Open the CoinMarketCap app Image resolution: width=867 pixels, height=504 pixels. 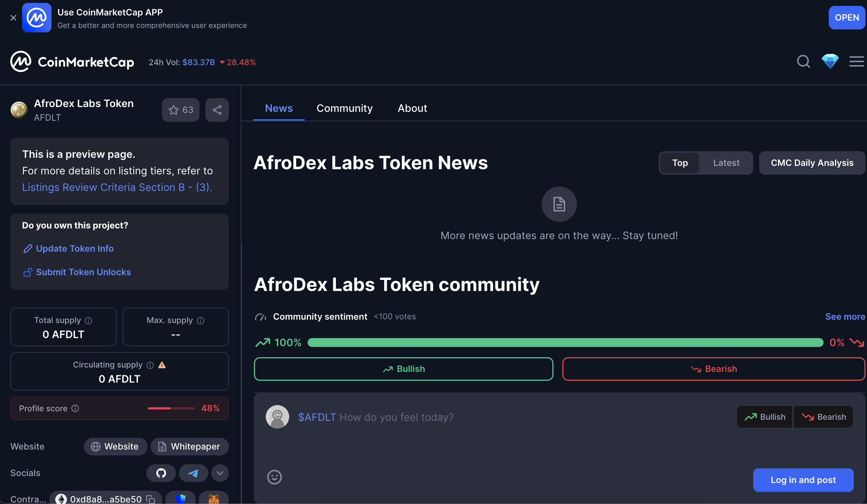tap(847, 18)
